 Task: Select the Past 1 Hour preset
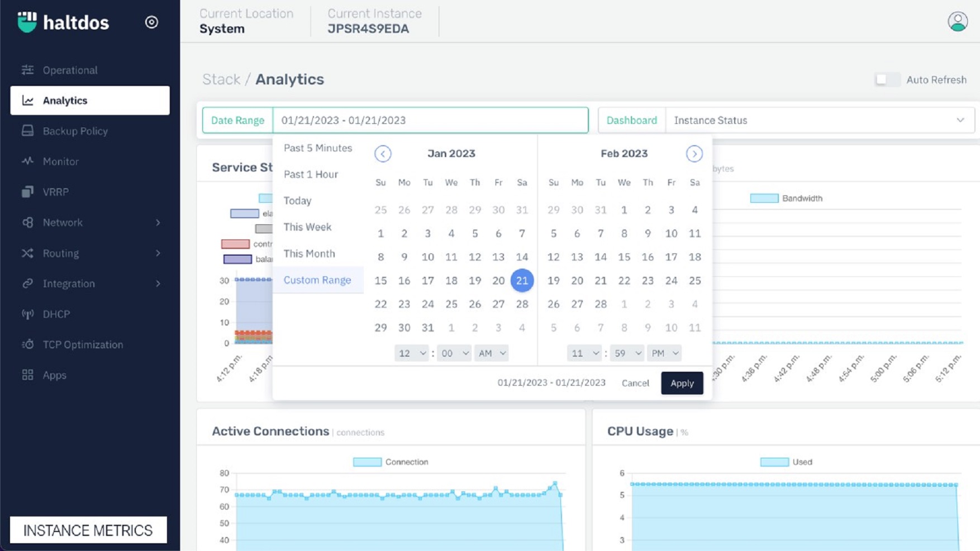(311, 174)
